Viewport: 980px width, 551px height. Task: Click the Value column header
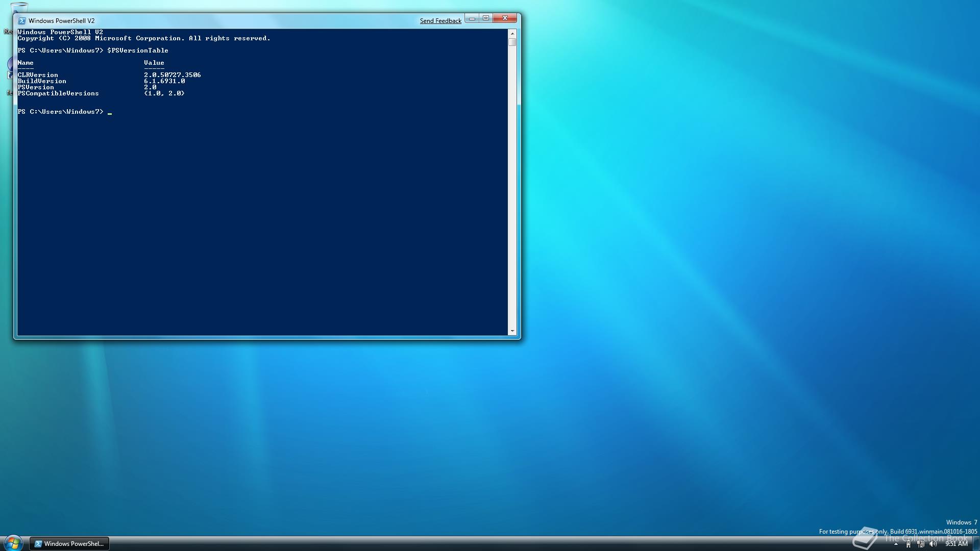coord(154,63)
